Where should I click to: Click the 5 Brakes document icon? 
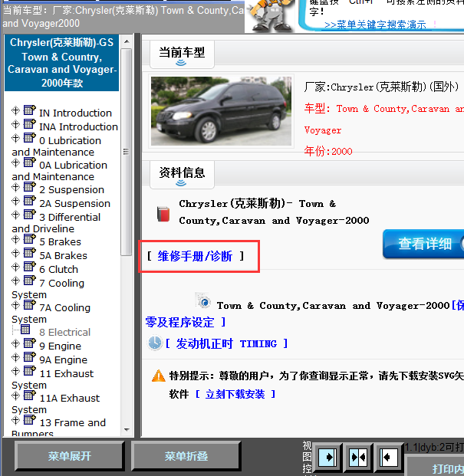29,238
